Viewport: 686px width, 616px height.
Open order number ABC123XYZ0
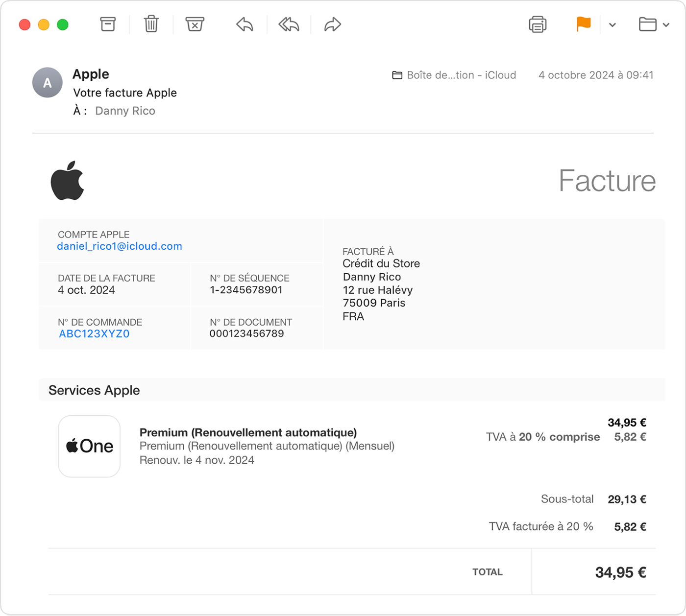pos(94,333)
